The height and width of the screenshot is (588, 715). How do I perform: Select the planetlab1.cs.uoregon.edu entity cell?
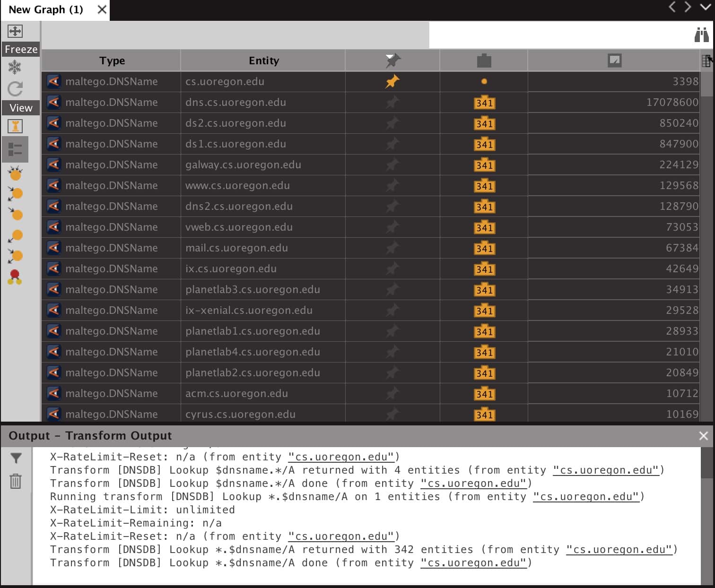(x=263, y=331)
